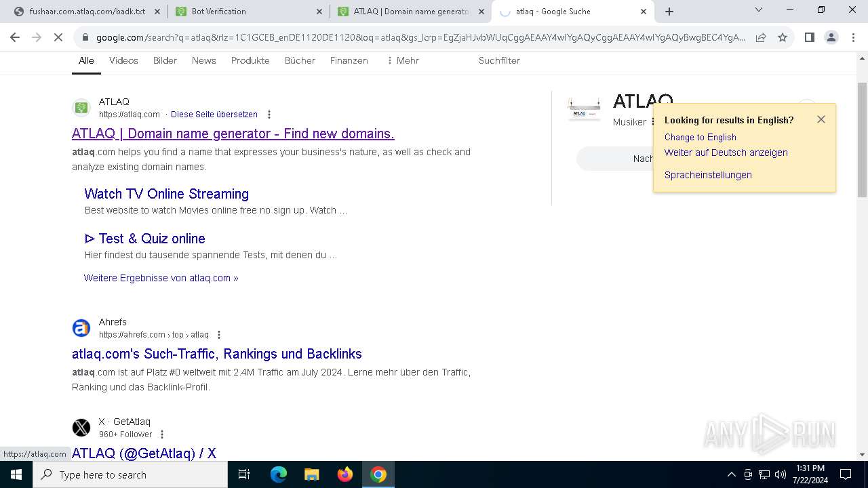This screenshot has height=488, width=868.
Task: Open a new browser tab
Action: pyautogui.click(x=669, y=12)
